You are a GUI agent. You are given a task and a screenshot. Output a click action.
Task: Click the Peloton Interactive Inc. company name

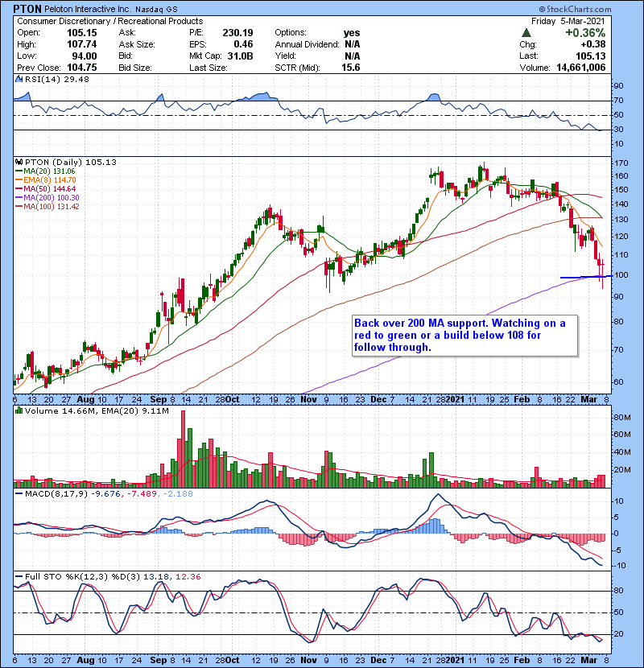coord(89,9)
